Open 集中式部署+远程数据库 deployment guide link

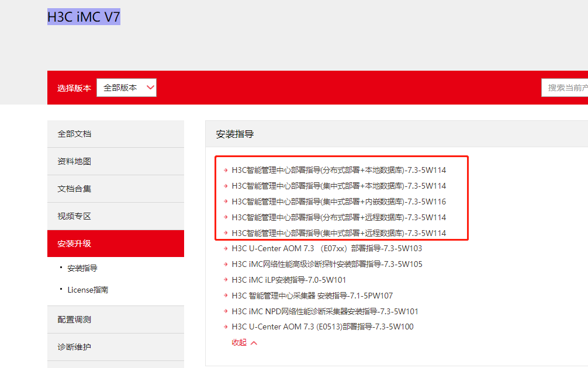338,233
